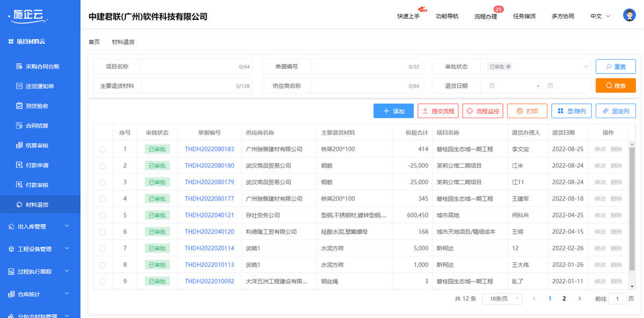Expand the 仓库统计 menu
Viewport: 644px width, 318px height.
pyautogui.click(x=67, y=294)
